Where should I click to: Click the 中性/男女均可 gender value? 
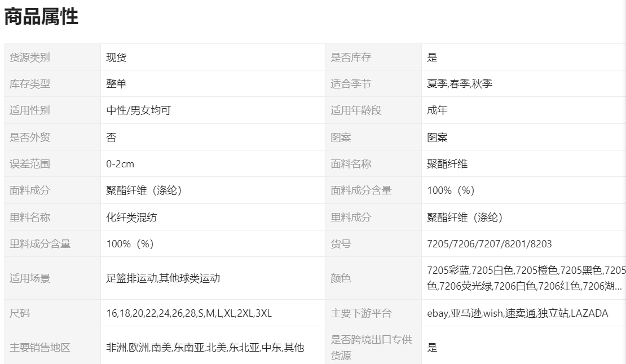pos(138,110)
